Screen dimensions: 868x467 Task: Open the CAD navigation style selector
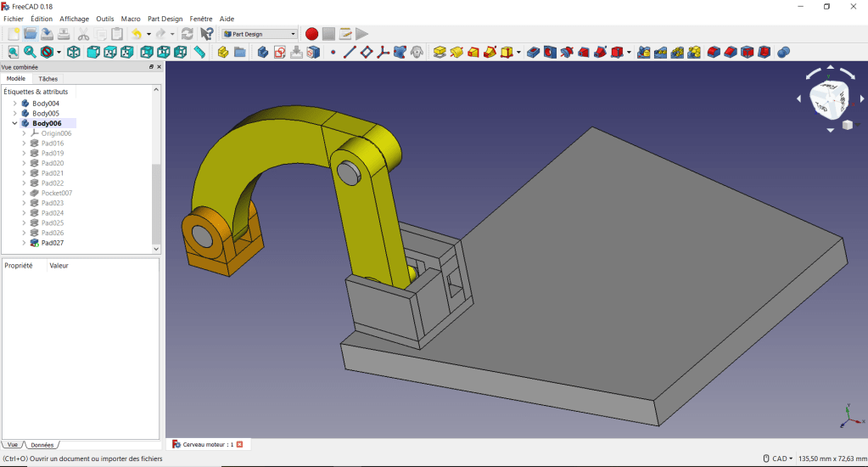tap(778, 459)
